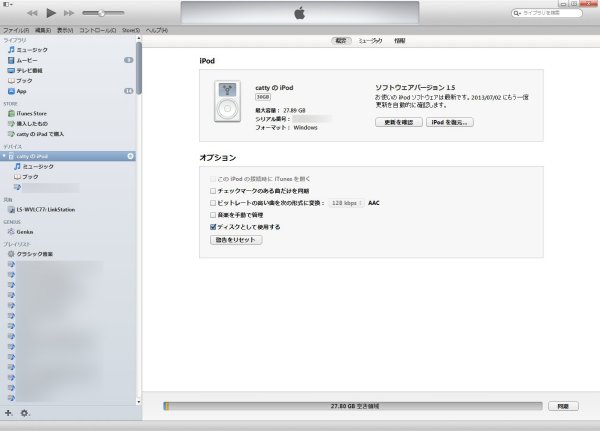Click the iPod device image
This screenshot has width=600, height=431.
tap(227, 101)
